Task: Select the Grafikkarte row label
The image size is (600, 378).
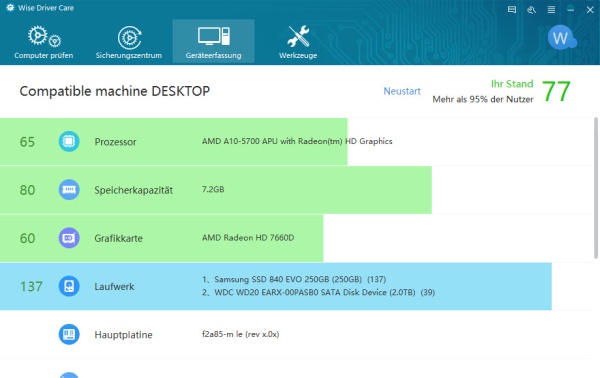Action: tap(118, 238)
